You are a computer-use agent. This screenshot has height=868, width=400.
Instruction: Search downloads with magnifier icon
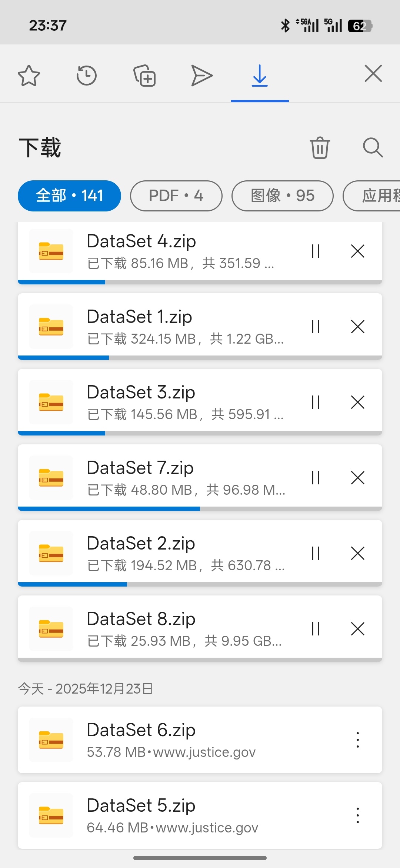(x=373, y=147)
